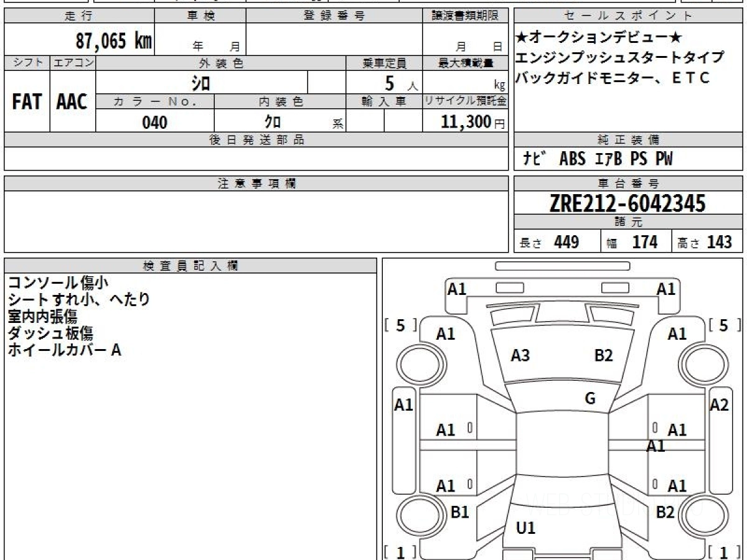This screenshot has height=560, width=747.
Task: Click the 11,300円 recycle deposit value
Action: 473,122
